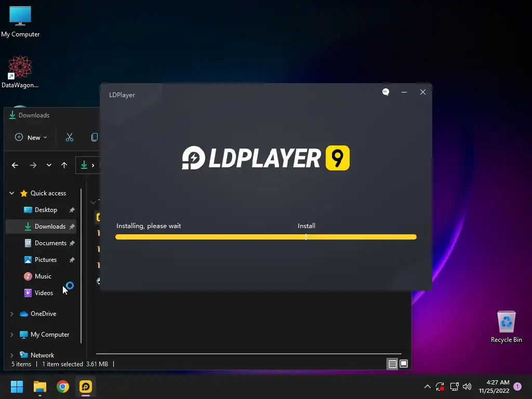532x399 pixels.
Task: Open taskbar clock and date
Action: tap(494, 387)
